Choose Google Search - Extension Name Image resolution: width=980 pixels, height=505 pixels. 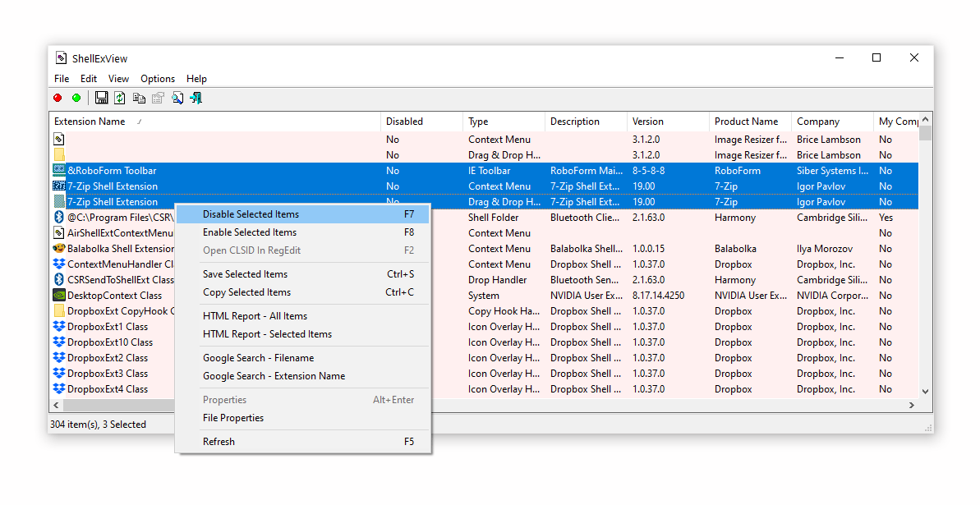303,376
